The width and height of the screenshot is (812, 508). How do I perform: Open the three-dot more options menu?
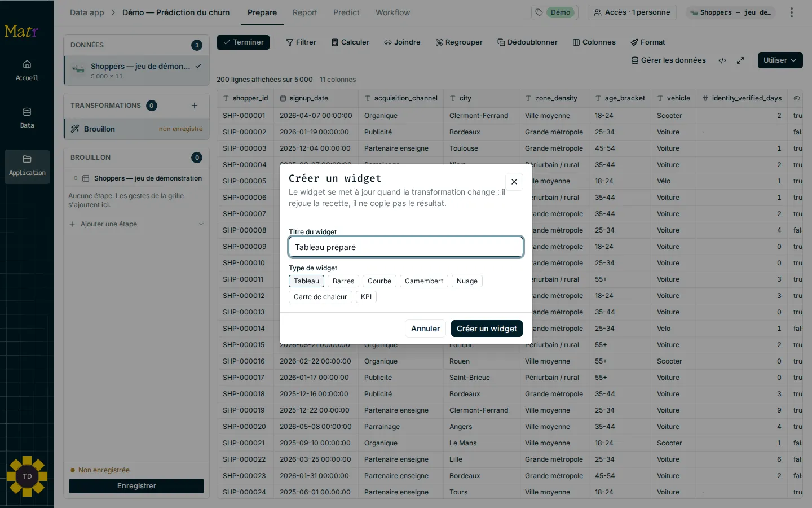[792, 12]
